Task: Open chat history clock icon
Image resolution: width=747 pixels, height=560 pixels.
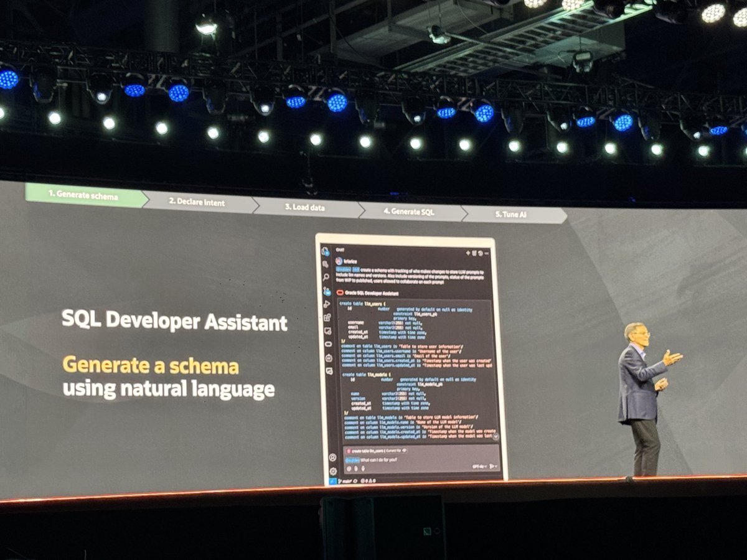Action: (480, 253)
